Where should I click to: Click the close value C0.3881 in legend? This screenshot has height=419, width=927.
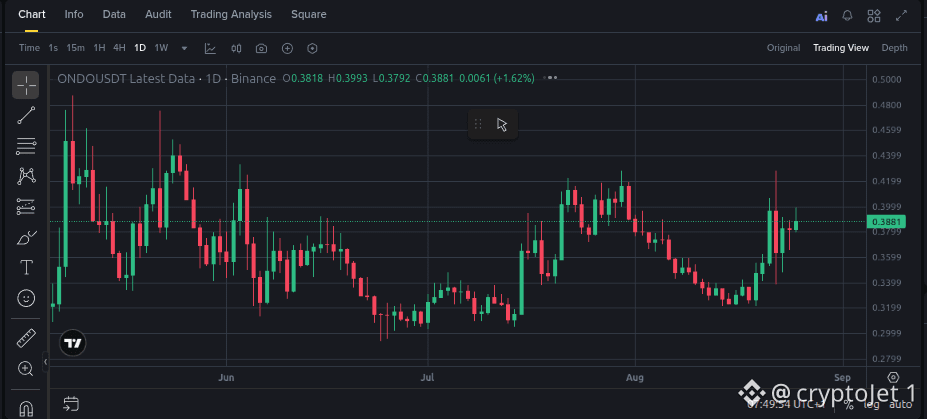click(x=435, y=78)
